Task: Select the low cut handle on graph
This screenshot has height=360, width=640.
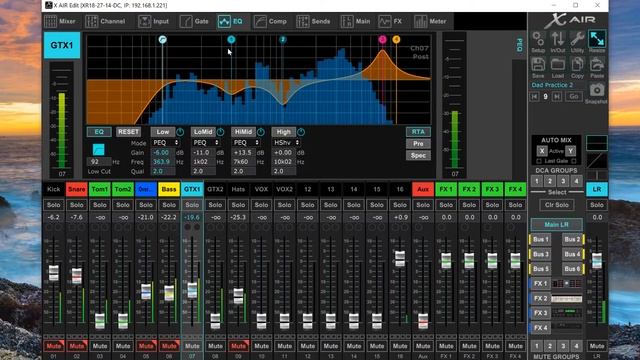Action: (x=162, y=39)
